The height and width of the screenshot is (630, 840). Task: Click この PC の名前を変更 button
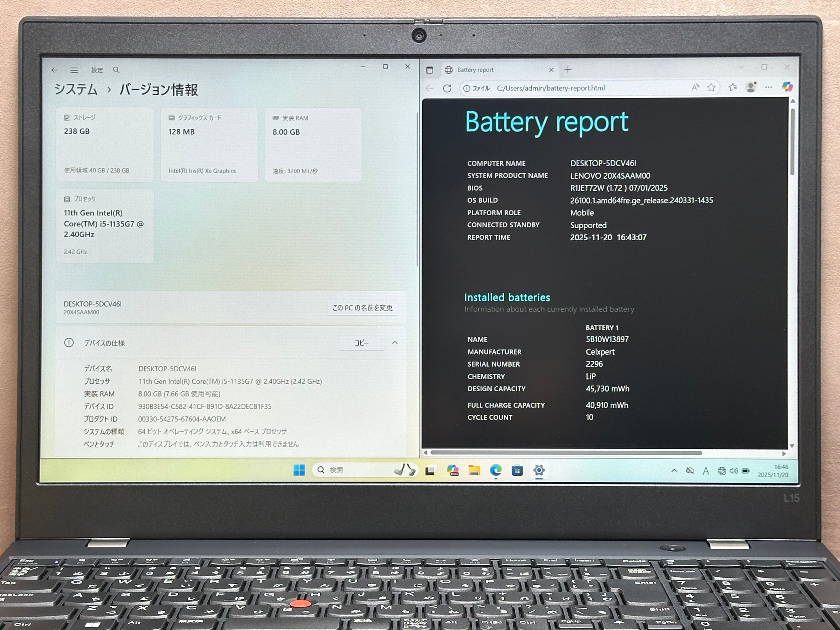tap(363, 307)
